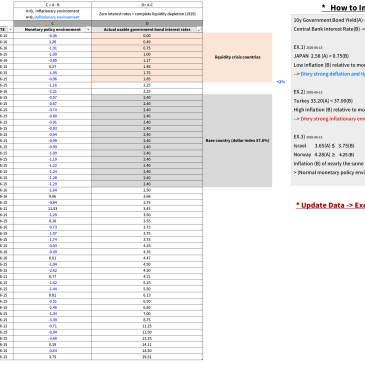The image size is (365, 365).
Task: Select the 'Base country (dollar index 57.8%)' label
Action: click(237, 141)
